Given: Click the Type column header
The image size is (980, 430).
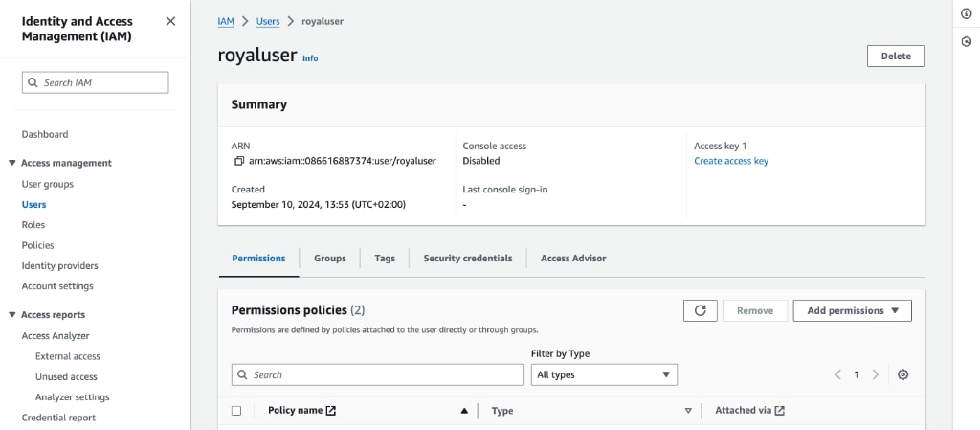Looking at the screenshot, I should tap(502, 411).
